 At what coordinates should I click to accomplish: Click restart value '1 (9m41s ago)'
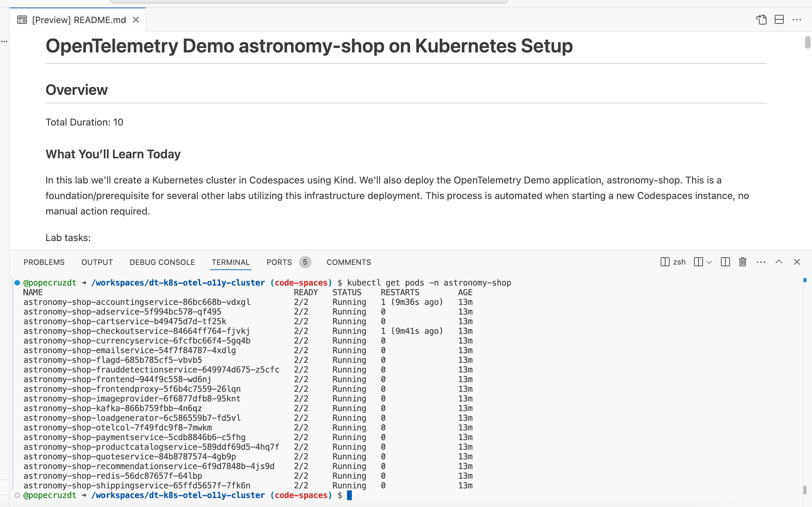412,331
